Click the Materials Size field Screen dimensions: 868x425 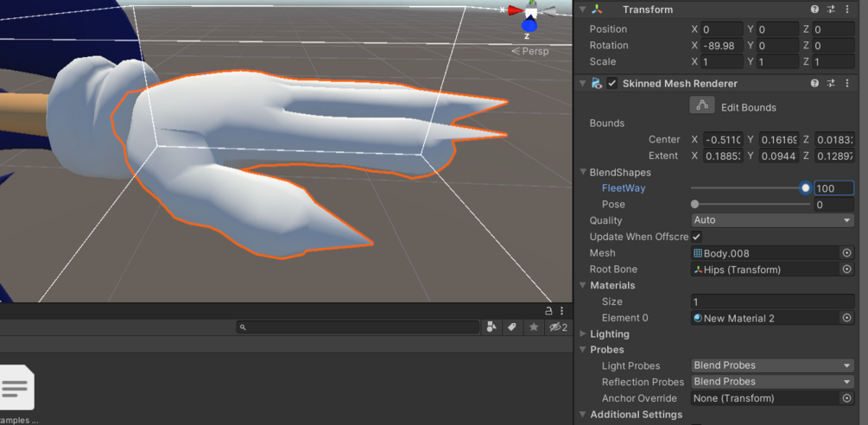[772, 302]
